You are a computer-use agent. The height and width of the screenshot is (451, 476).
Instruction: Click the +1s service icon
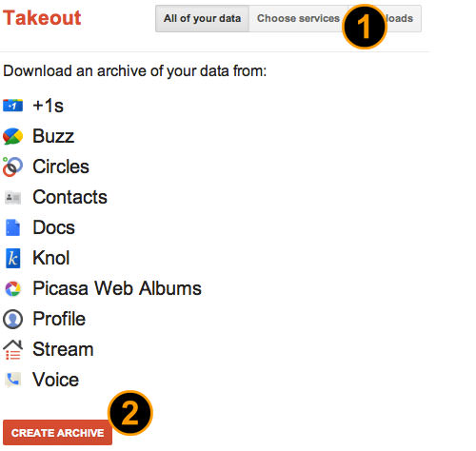click(x=12, y=106)
